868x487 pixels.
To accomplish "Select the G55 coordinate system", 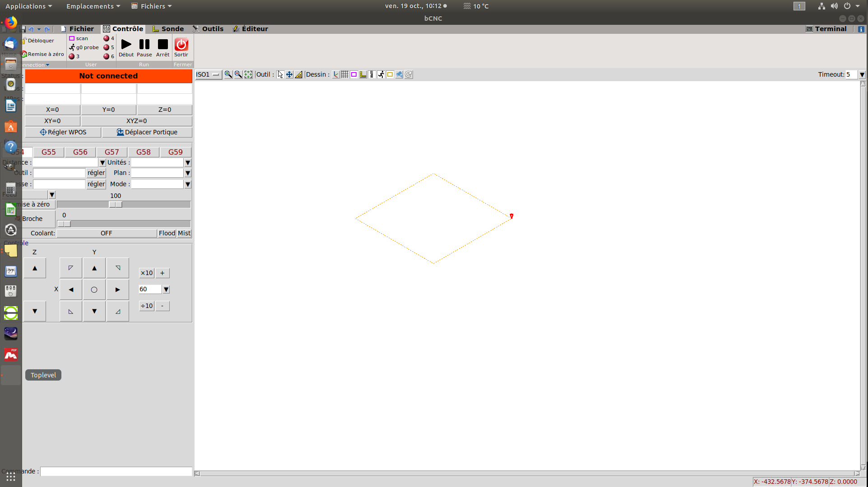I will click(49, 152).
